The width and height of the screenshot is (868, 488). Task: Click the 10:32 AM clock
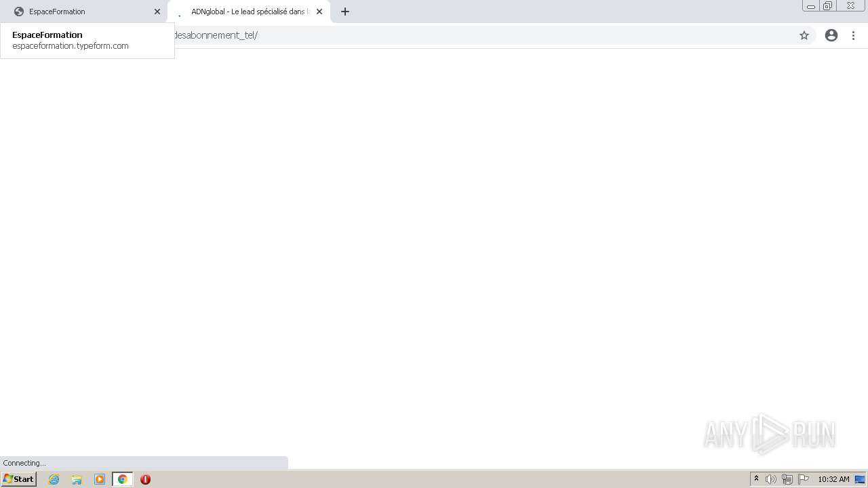[833, 479]
